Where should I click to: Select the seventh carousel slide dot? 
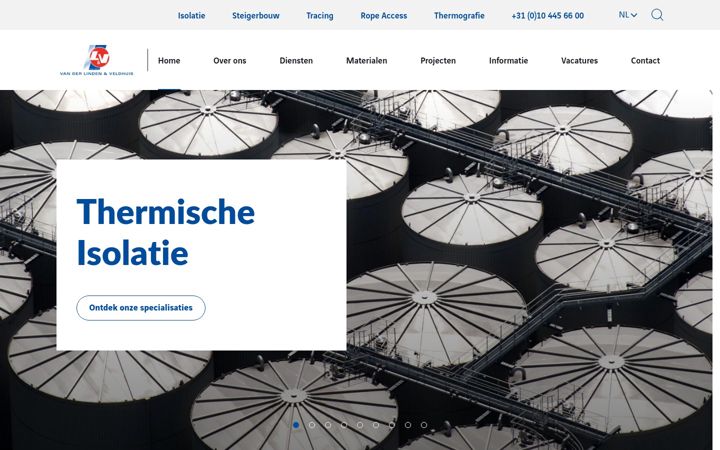click(x=392, y=425)
